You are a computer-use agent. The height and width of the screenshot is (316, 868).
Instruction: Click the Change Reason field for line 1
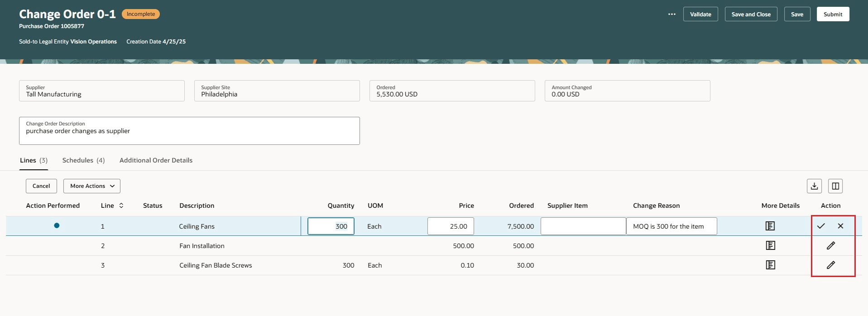click(671, 226)
